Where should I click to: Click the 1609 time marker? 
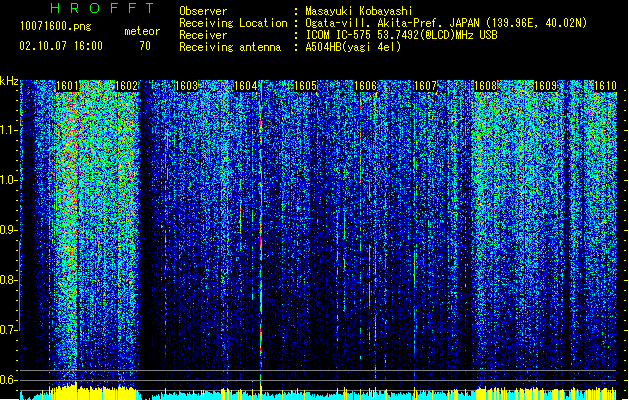pos(546,86)
